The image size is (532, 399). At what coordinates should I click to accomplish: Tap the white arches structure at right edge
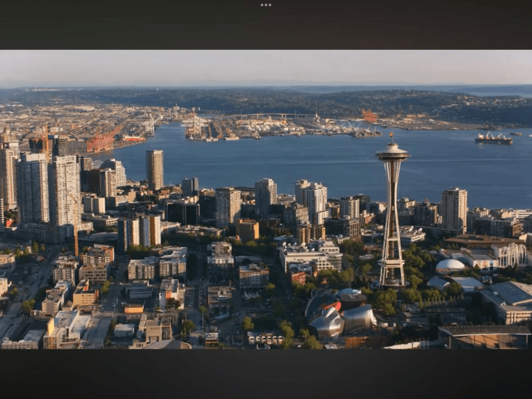pyautogui.click(x=511, y=255)
